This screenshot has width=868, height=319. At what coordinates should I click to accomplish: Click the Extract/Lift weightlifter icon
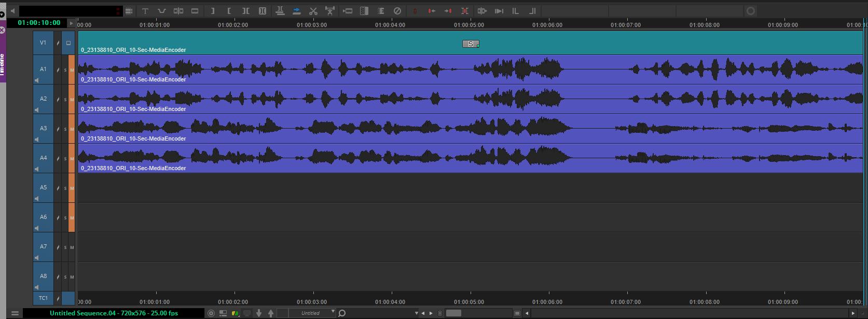pyautogui.click(x=329, y=11)
